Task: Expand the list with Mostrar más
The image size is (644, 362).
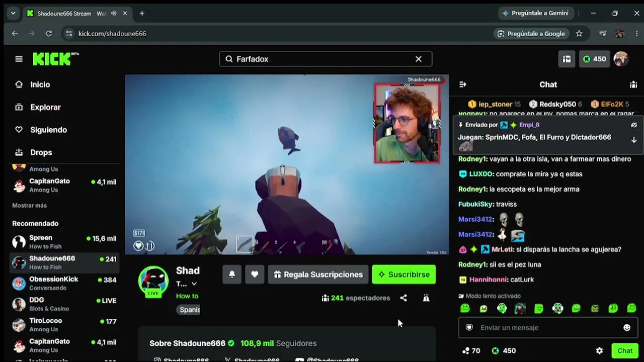Action: 30,205
